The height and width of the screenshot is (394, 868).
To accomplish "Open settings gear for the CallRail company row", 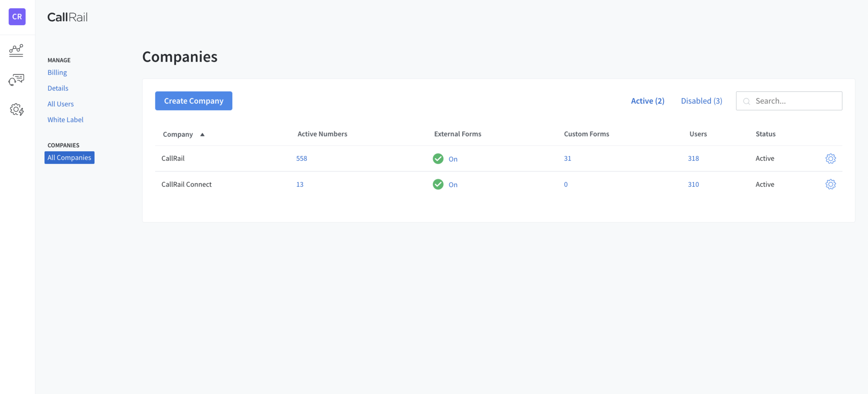I will point(830,158).
